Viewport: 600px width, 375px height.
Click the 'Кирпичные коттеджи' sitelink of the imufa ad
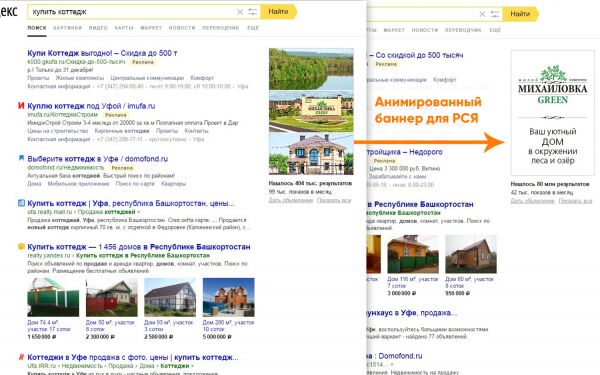[122, 131]
